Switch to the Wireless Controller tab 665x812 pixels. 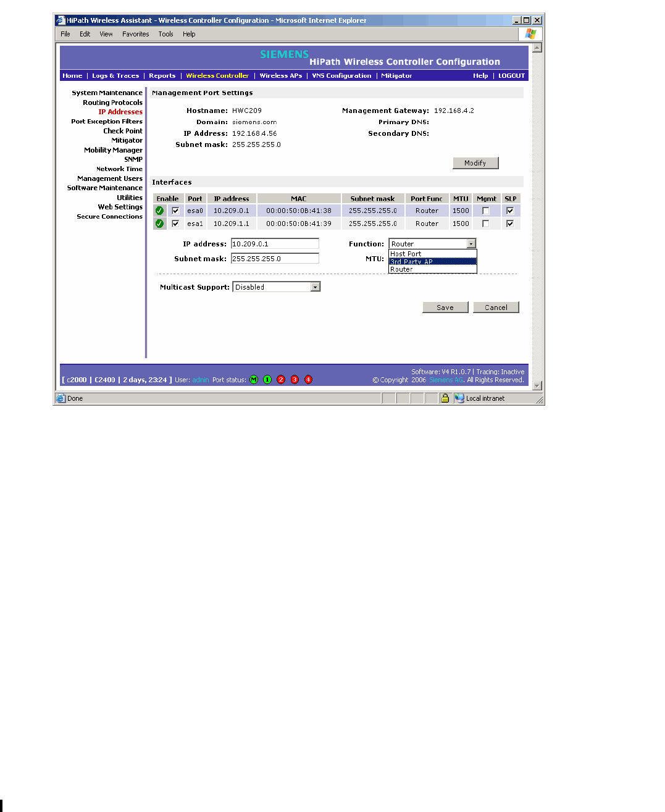(x=217, y=76)
